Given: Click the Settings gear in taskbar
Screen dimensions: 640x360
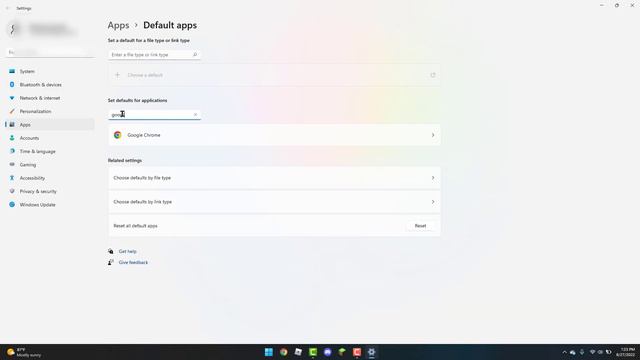Looking at the screenshot, I should (371, 352).
